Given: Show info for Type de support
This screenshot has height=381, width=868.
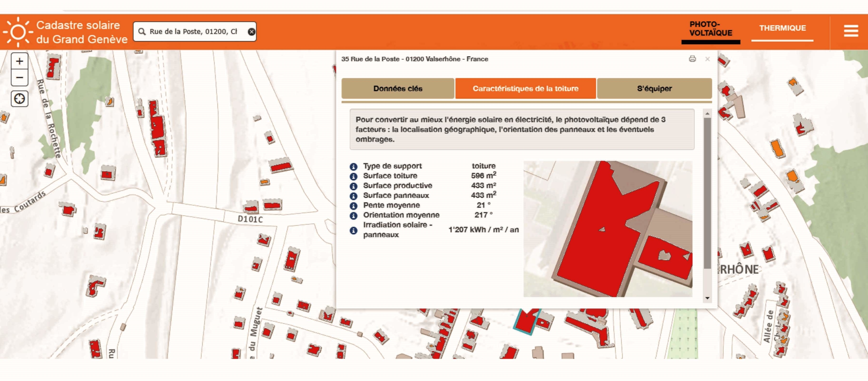Looking at the screenshot, I should click(x=353, y=166).
